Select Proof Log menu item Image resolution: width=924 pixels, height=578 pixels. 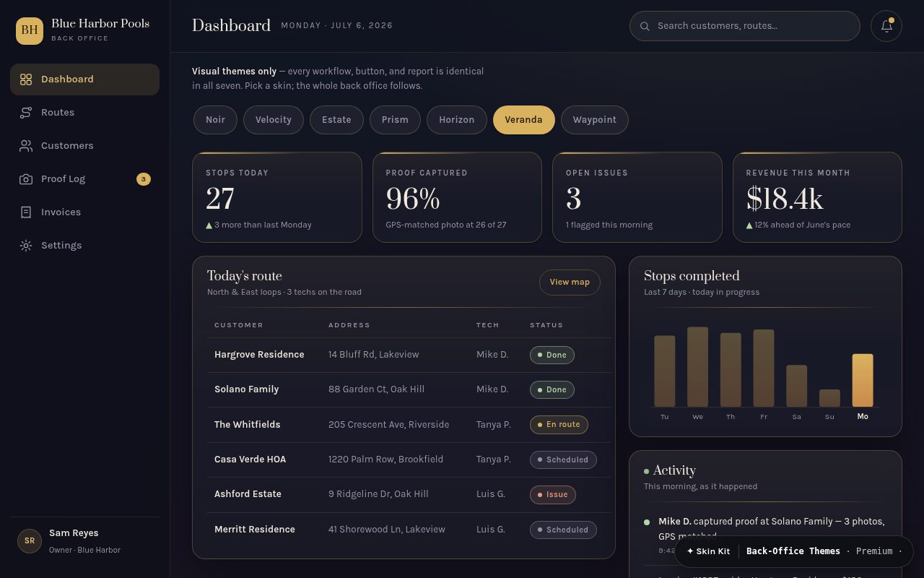[x=84, y=179]
